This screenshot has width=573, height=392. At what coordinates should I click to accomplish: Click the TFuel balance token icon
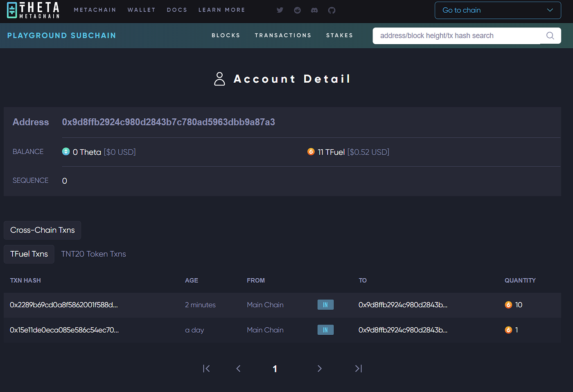[x=311, y=152]
